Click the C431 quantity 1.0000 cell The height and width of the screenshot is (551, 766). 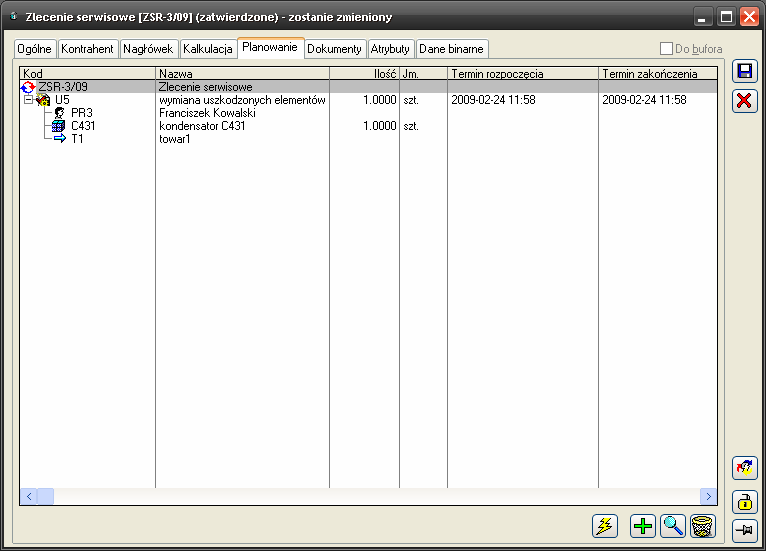click(x=380, y=126)
